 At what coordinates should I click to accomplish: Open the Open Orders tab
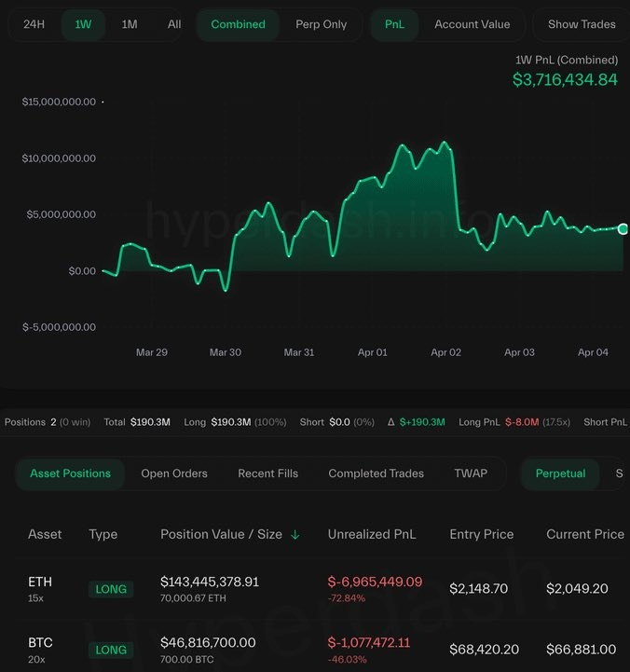pyautogui.click(x=174, y=473)
